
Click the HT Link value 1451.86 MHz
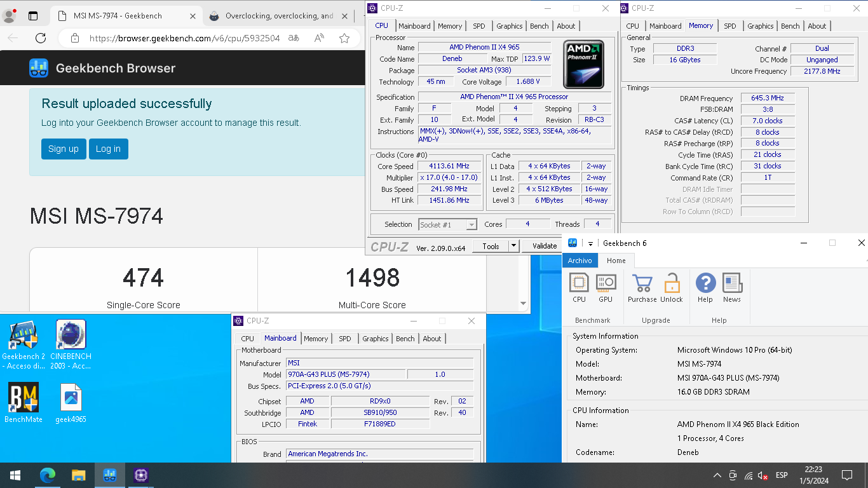point(449,201)
